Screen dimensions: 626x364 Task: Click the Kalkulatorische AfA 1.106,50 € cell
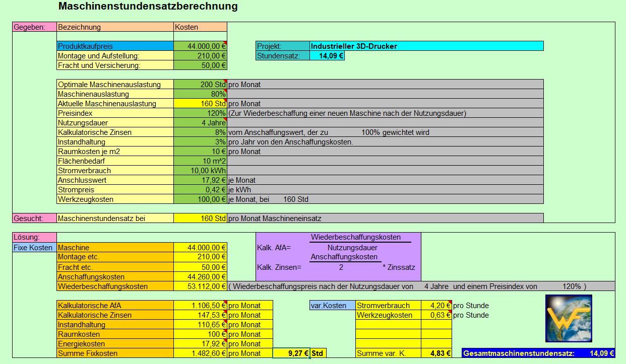200,305
